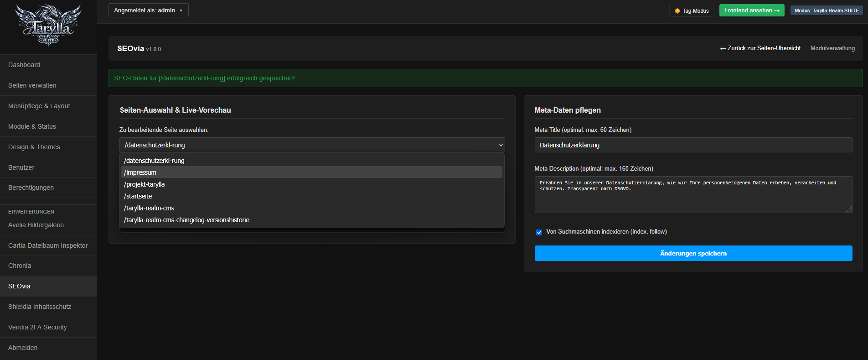
Task: Open 'Cartia Dateibaum Inspektor' extension
Action: click(48, 245)
